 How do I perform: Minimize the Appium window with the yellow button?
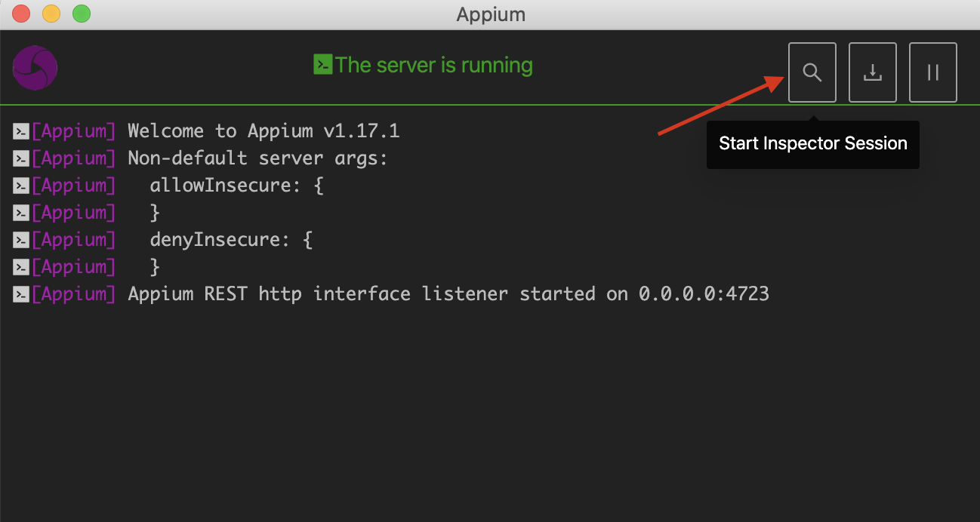pos(51,14)
